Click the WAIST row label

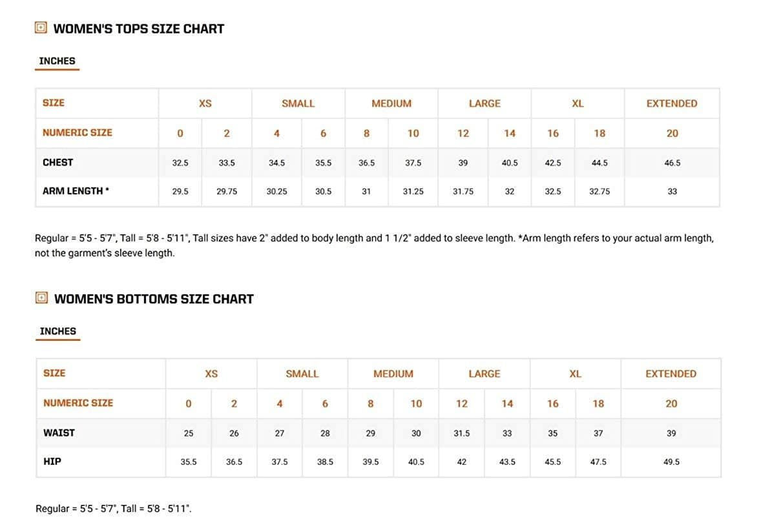click(59, 433)
